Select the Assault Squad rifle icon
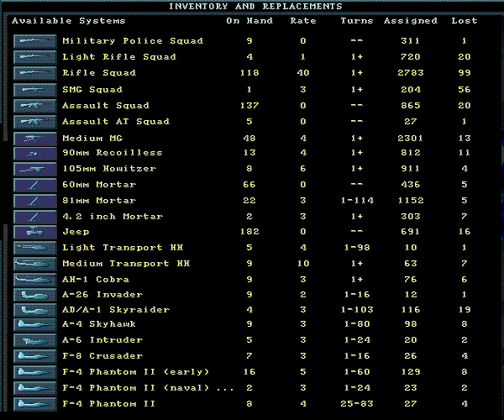 [35, 106]
